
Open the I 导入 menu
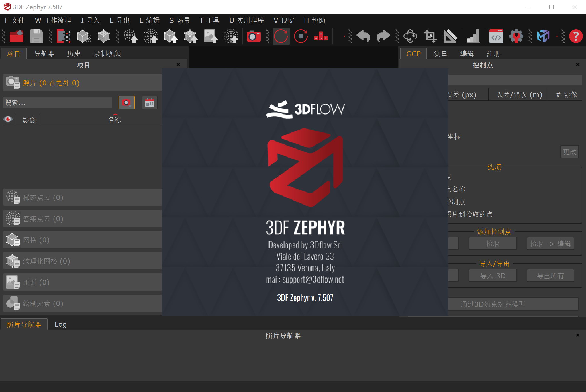click(x=90, y=21)
